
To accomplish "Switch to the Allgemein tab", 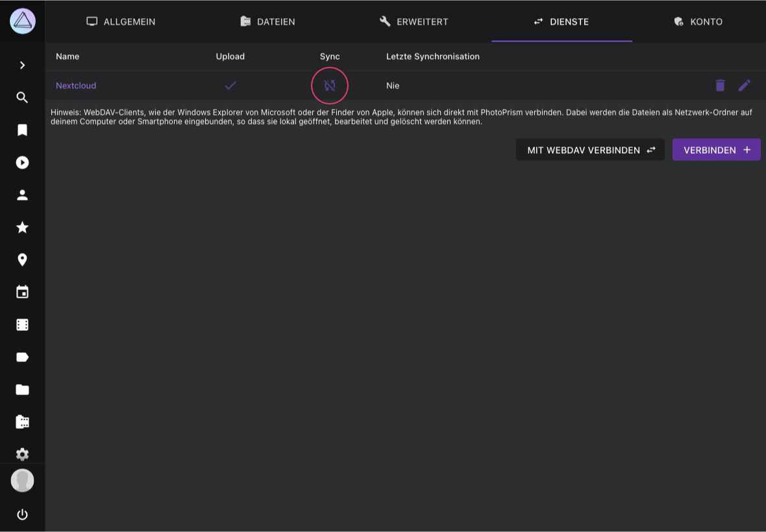I will click(x=121, y=21).
